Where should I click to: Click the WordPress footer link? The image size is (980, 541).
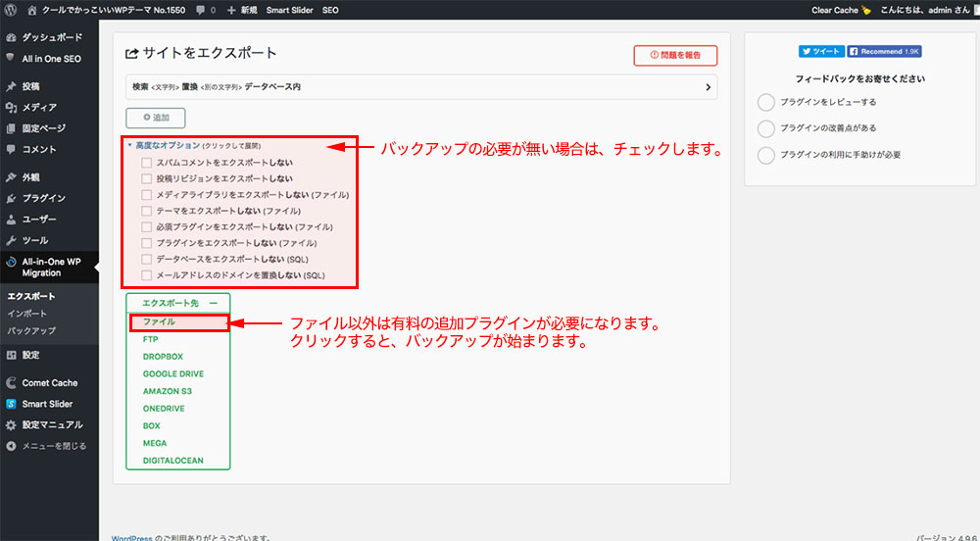[132, 537]
